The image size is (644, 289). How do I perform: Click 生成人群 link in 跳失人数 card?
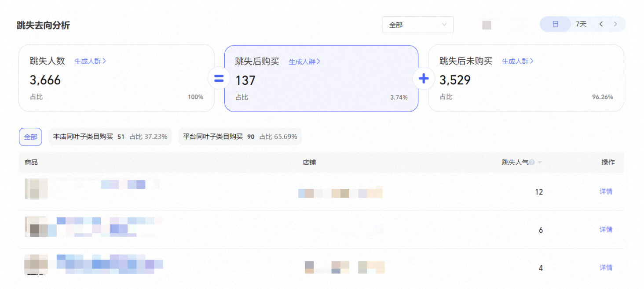coord(90,61)
